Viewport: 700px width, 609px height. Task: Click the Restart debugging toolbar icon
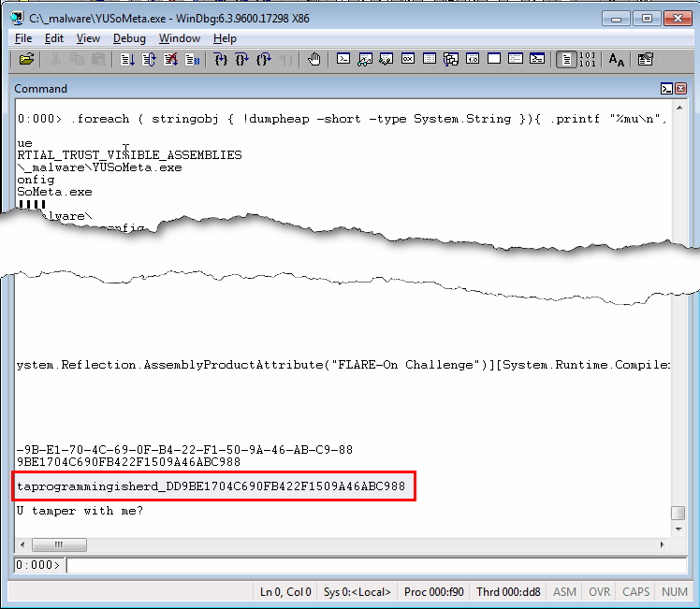tap(150, 60)
